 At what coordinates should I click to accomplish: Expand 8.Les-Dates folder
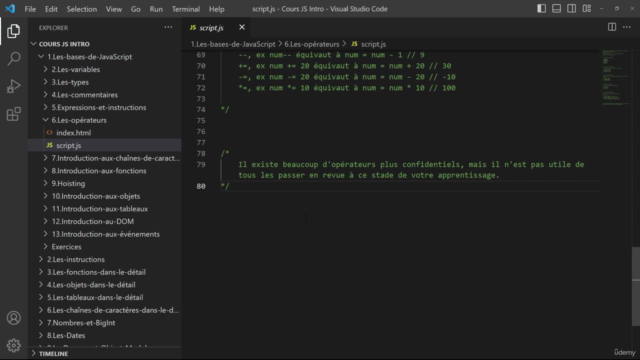[x=105, y=335]
